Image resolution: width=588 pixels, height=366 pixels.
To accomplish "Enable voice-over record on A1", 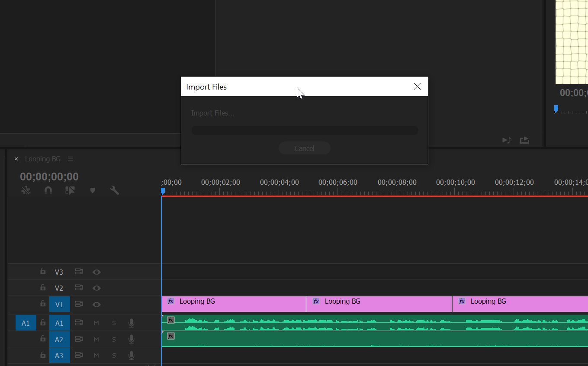I will pos(132,323).
